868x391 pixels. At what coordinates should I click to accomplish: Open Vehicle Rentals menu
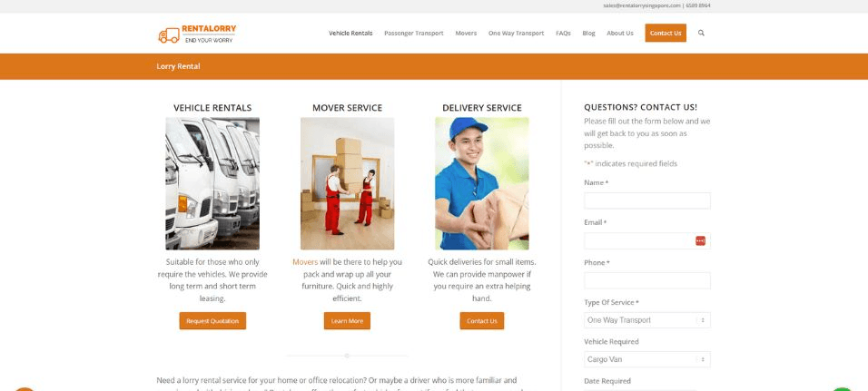350,34
